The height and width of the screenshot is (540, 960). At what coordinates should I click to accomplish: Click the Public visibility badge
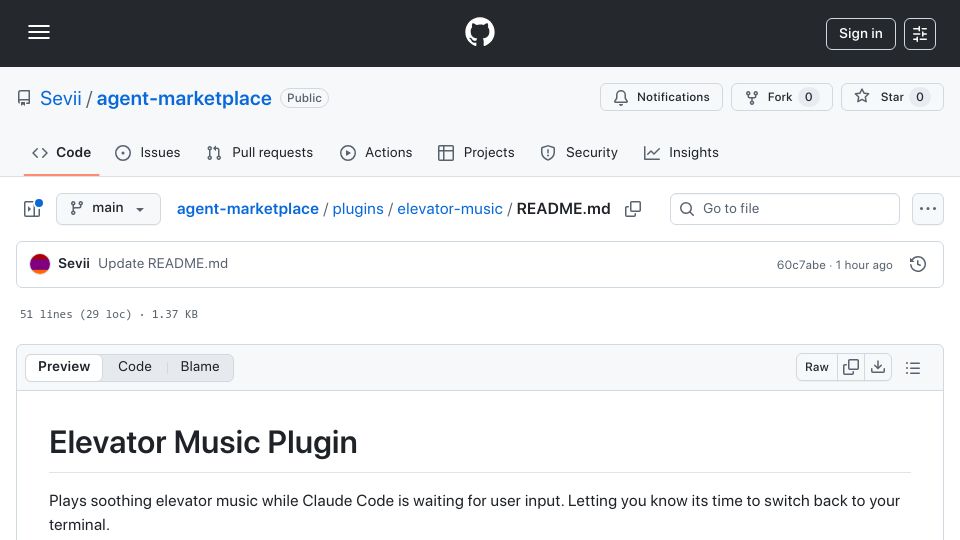(304, 98)
